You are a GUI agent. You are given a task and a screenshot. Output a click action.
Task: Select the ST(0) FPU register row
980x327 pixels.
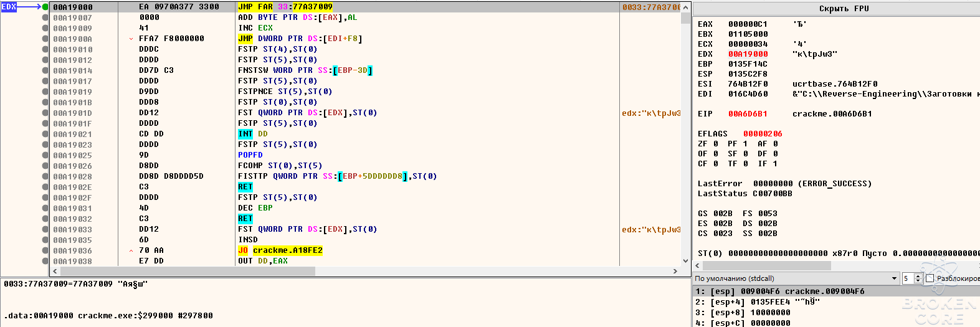click(839, 254)
